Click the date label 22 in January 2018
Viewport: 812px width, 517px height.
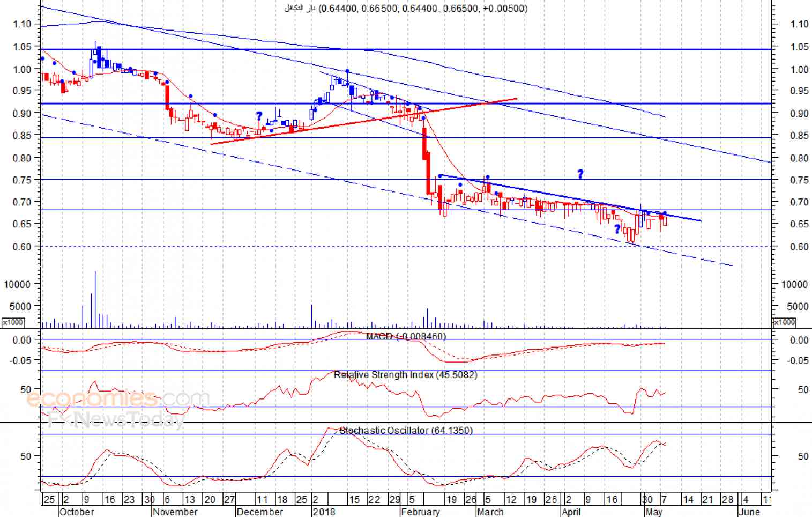374,499
